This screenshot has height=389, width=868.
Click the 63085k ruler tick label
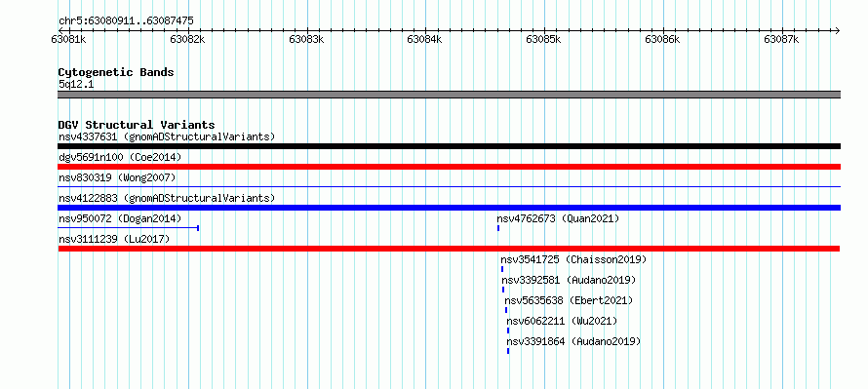543,39
